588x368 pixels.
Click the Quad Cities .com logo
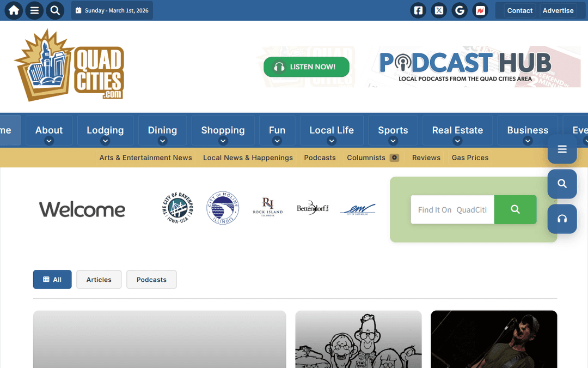69,65
